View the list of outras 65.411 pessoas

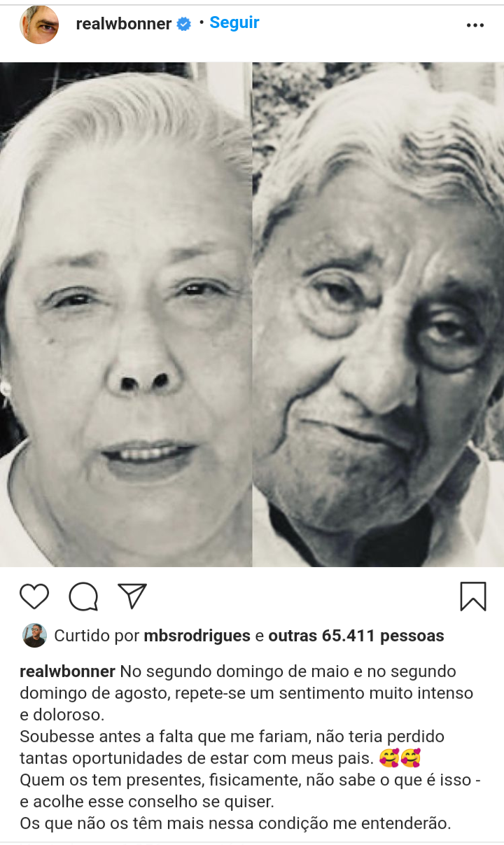356,636
